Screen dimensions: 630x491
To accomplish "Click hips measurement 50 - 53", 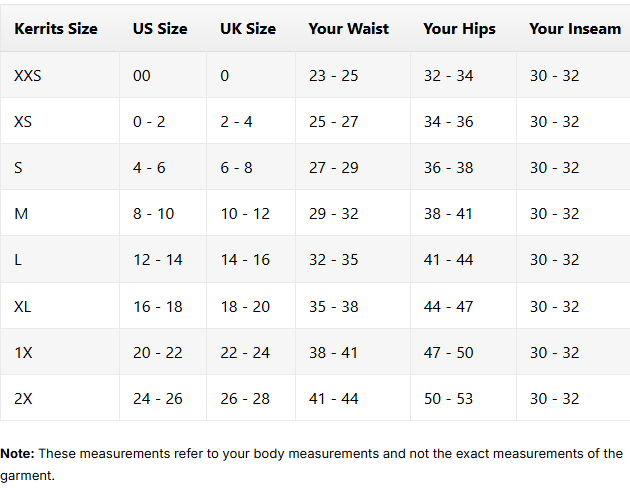I will 448,399.
